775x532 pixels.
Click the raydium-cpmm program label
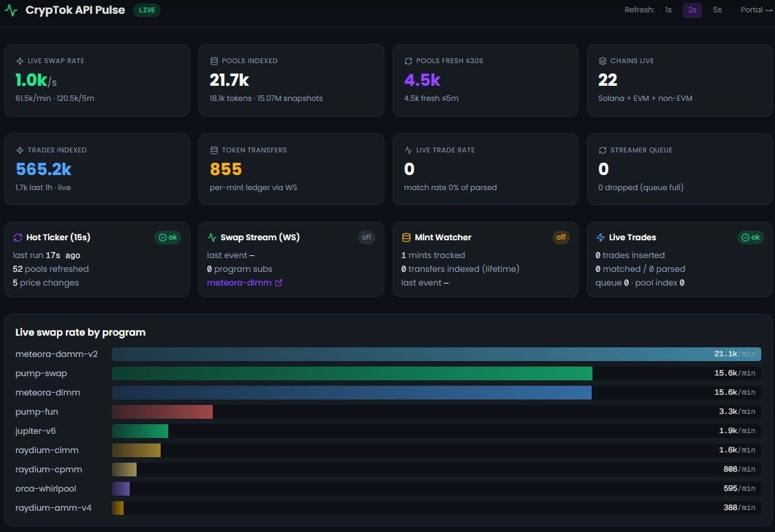[49, 470]
